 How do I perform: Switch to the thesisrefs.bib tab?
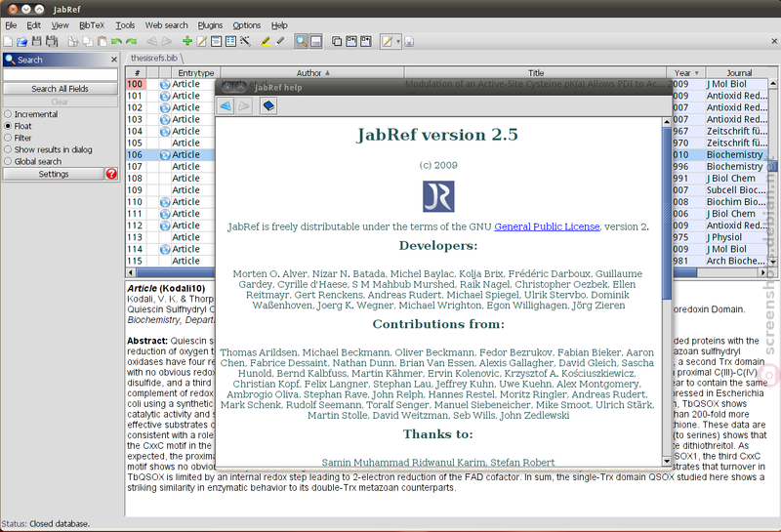click(x=154, y=58)
